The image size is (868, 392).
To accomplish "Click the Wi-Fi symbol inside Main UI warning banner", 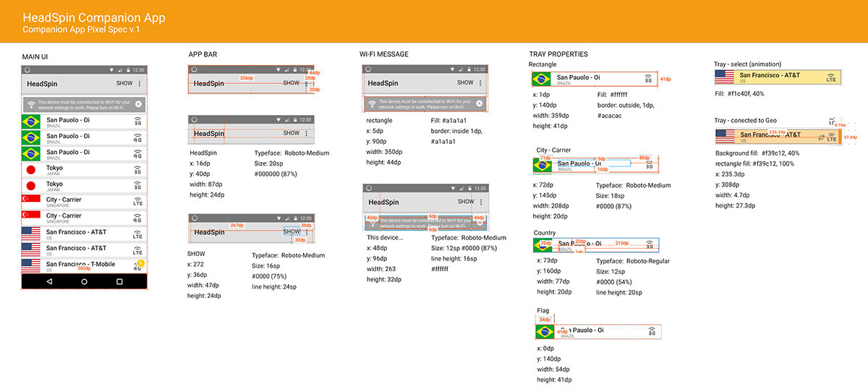I will [x=32, y=104].
